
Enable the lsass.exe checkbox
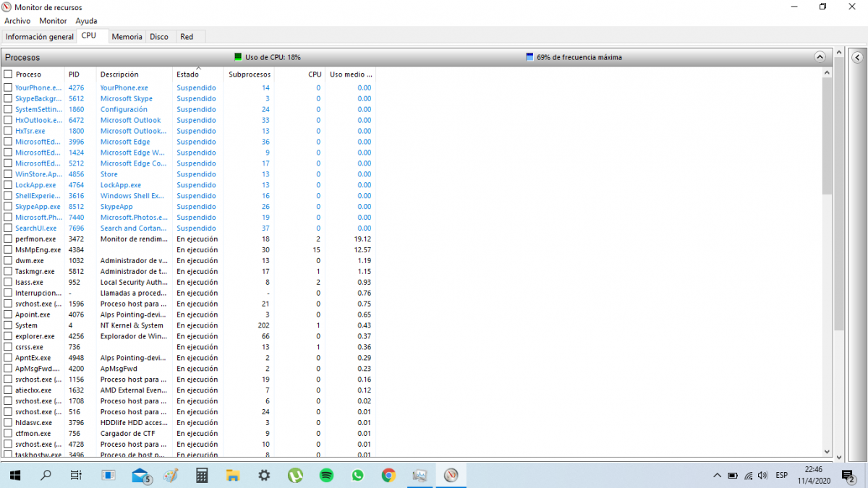(x=8, y=282)
